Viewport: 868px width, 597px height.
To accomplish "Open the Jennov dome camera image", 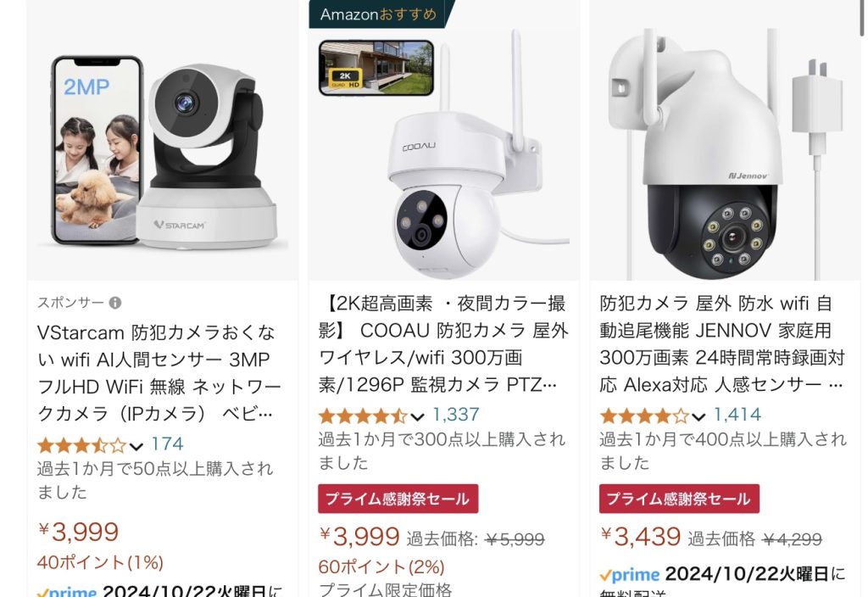I will point(726,140).
